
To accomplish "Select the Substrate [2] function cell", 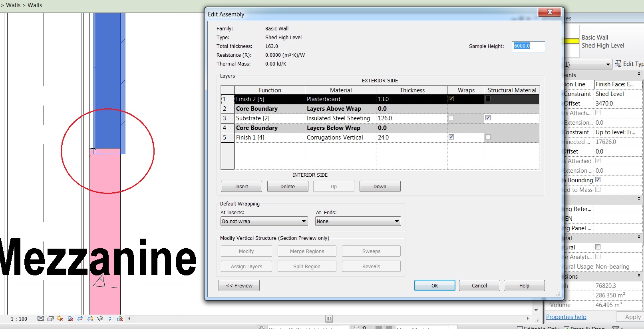I will point(270,118).
